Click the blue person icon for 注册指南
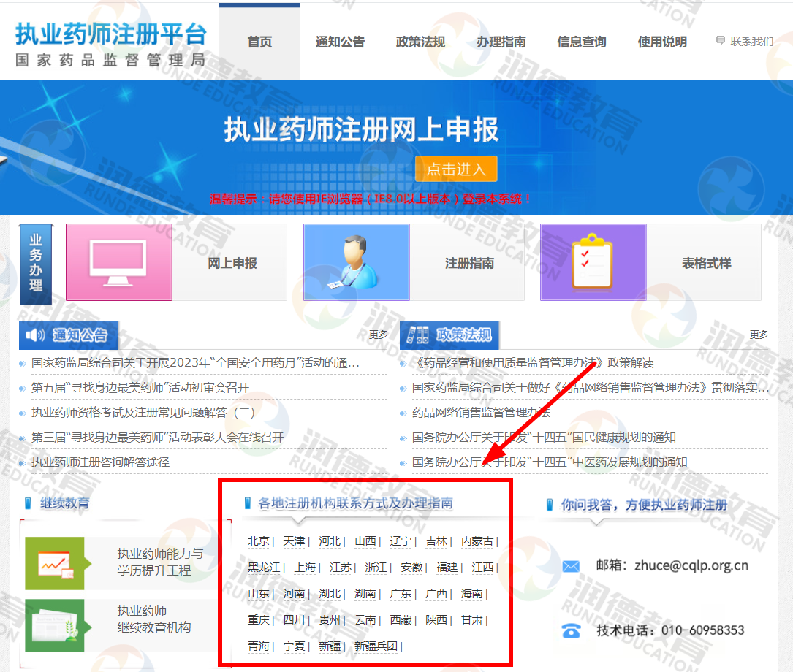Viewport: 793px width, 672px height. click(x=356, y=262)
